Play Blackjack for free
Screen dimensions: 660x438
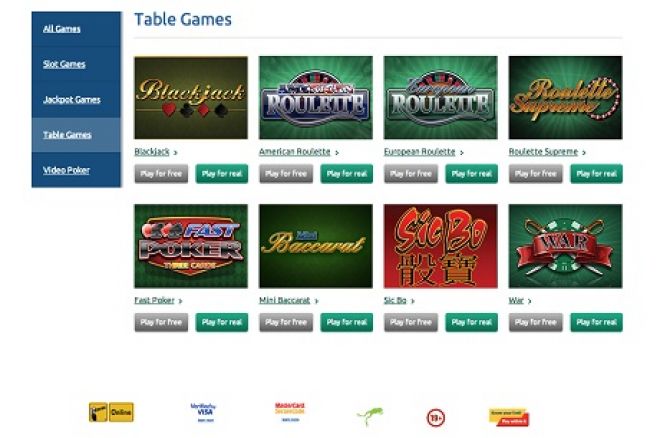click(161, 174)
